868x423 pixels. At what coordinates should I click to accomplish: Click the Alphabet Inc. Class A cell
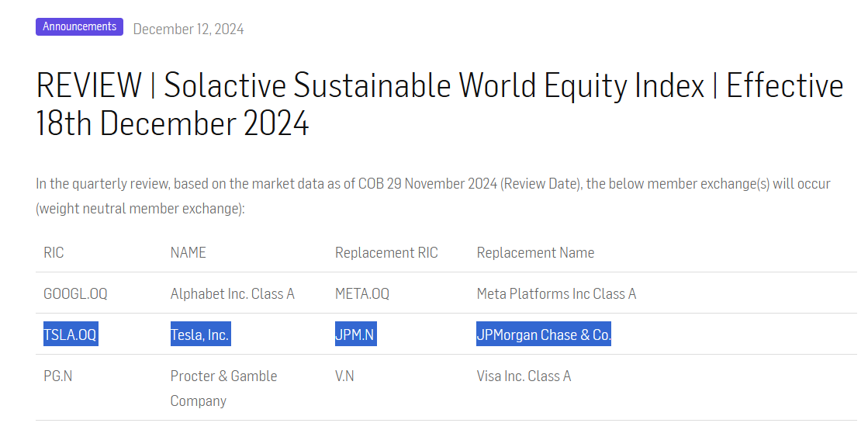233,293
